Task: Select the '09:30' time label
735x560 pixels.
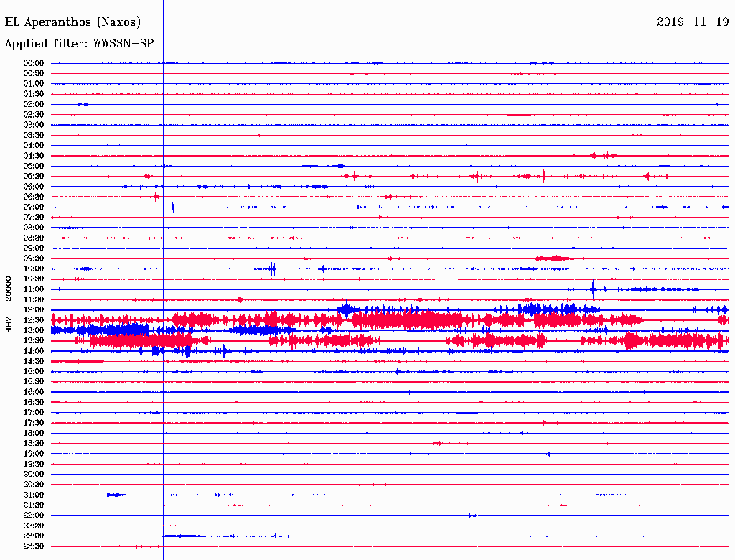Action: click(34, 258)
